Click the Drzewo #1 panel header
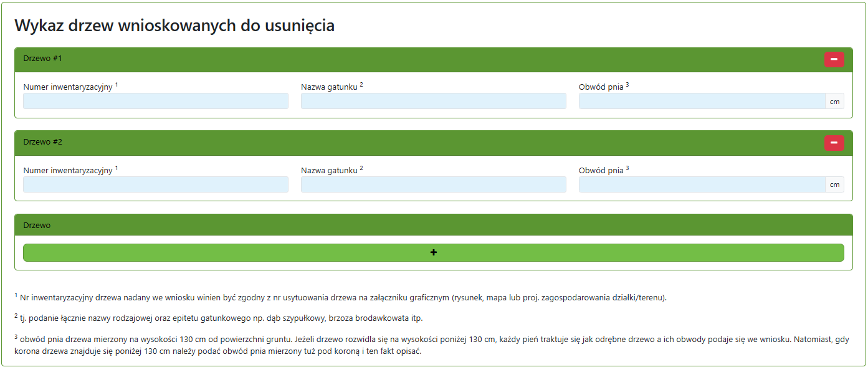868x367 pixels. point(374,59)
